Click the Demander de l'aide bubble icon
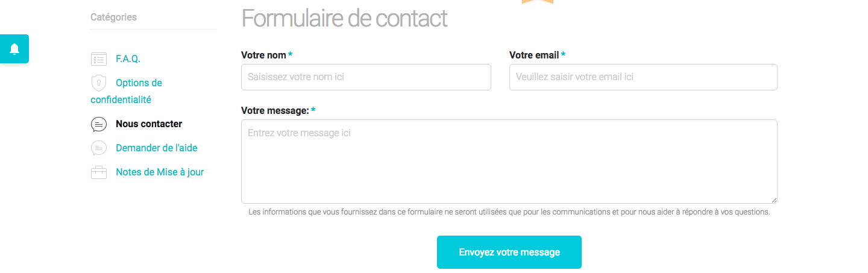Viewport: 868px width, 273px height. click(98, 148)
